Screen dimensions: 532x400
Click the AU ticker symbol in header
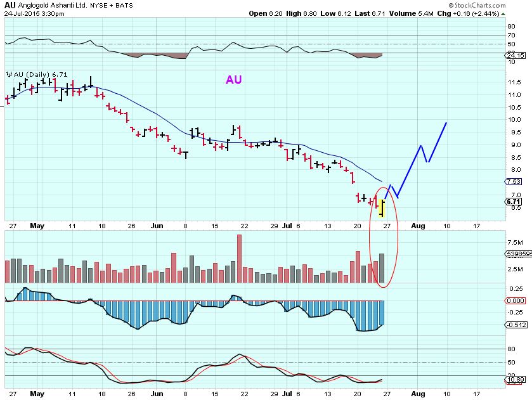coord(10,4)
